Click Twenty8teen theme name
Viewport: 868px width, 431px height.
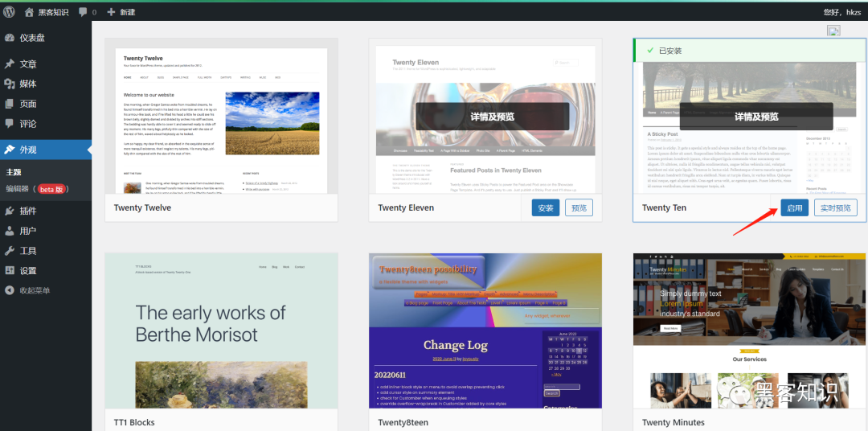click(x=403, y=422)
